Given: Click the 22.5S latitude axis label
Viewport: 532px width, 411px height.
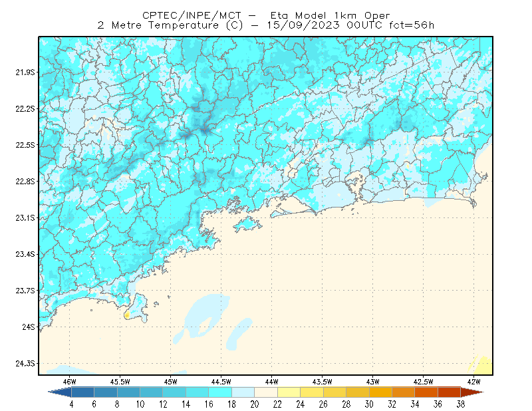Looking at the screenshot, I should 25,145.
